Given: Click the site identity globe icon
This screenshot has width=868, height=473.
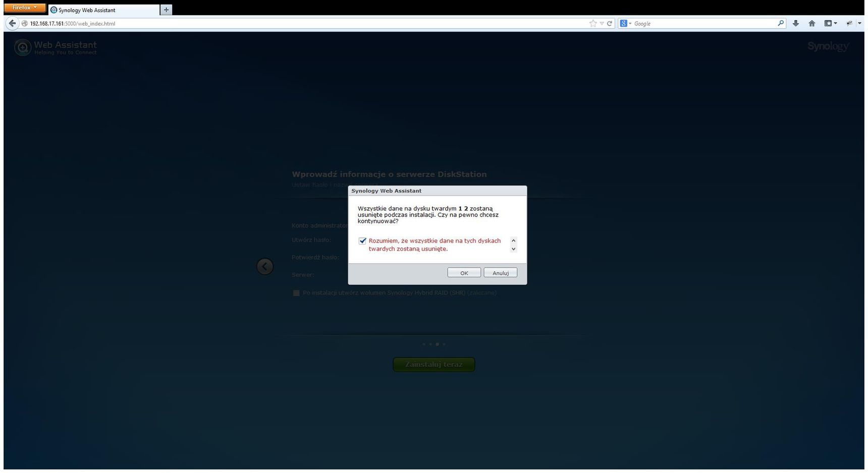Looking at the screenshot, I should click(x=24, y=23).
